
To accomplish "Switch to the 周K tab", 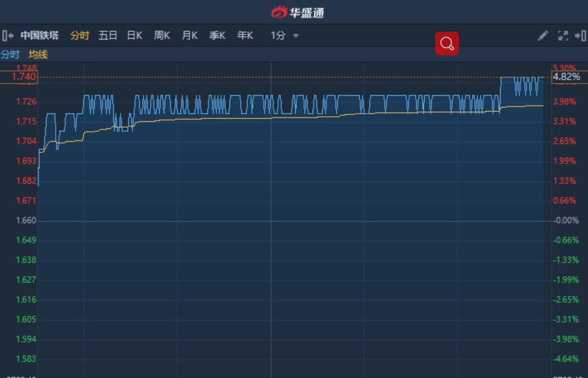I will (x=162, y=36).
